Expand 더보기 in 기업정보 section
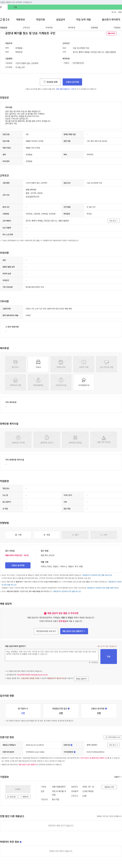The width and height of the screenshot is (122, 868). [x=118, y=777]
